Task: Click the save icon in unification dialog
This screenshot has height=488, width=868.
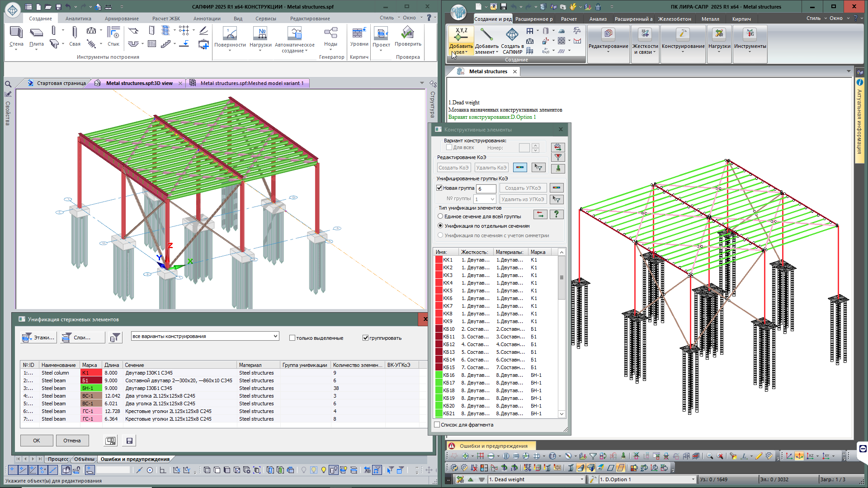Action: pyautogui.click(x=129, y=441)
